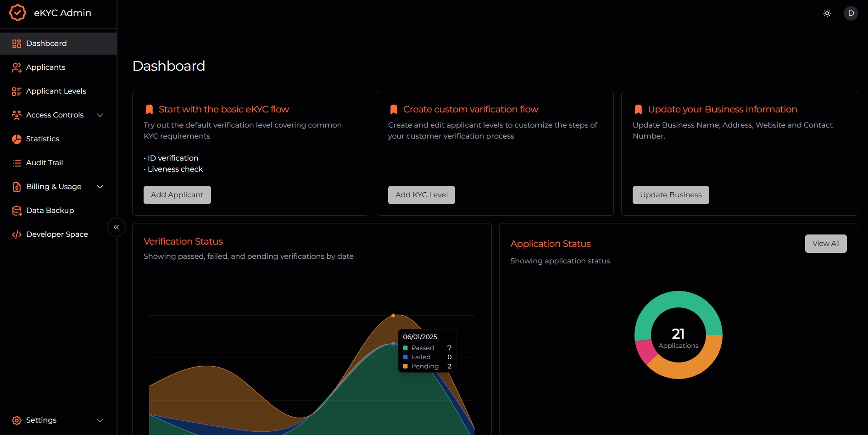The image size is (868, 435).
Task: Click the Add KYC Level button
Action: click(x=421, y=195)
